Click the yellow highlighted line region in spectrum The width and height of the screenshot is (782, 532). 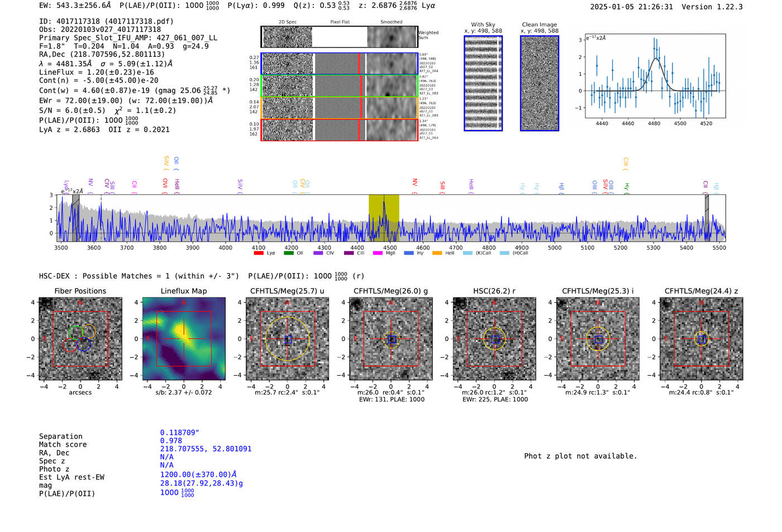pyautogui.click(x=384, y=218)
